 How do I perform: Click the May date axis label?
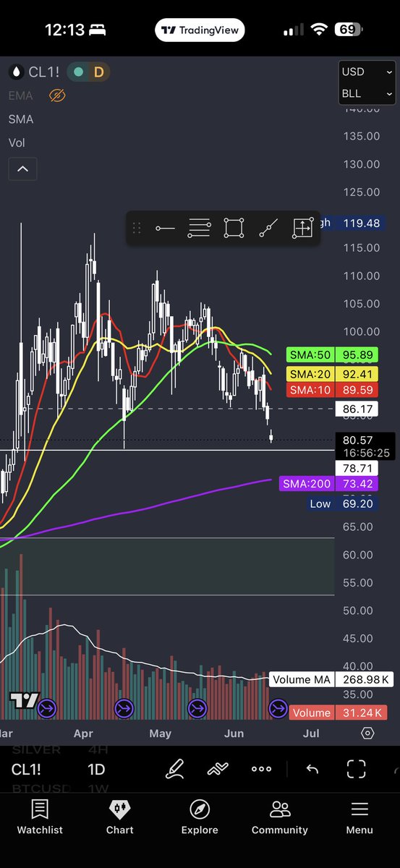(160, 733)
